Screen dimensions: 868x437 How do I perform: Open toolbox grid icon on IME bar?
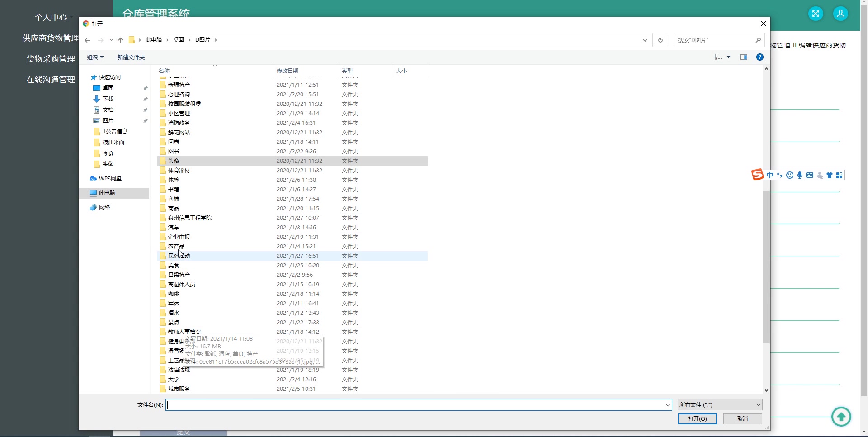tap(840, 176)
